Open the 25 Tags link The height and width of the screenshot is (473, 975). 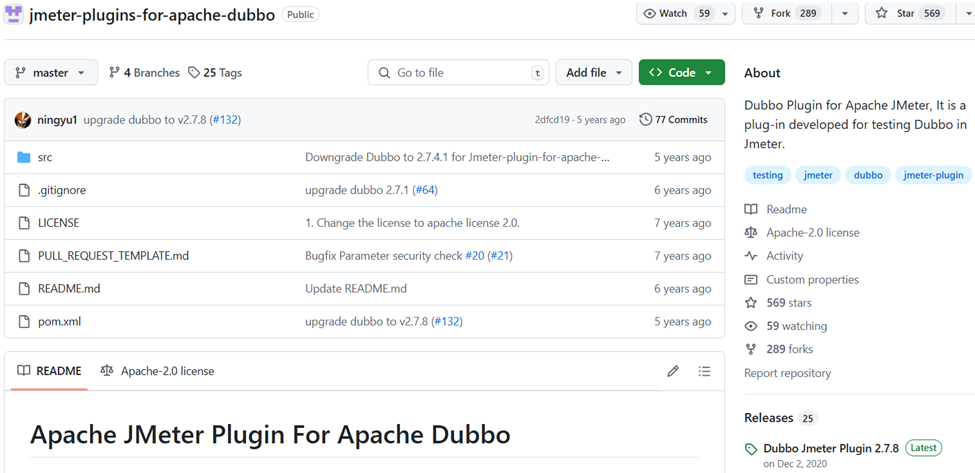[x=215, y=73]
